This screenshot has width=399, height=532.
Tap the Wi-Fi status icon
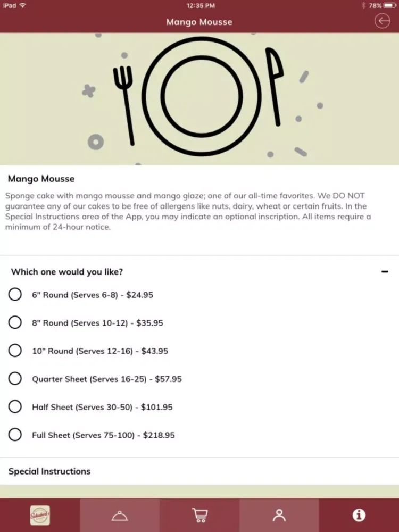pyautogui.click(x=23, y=5)
